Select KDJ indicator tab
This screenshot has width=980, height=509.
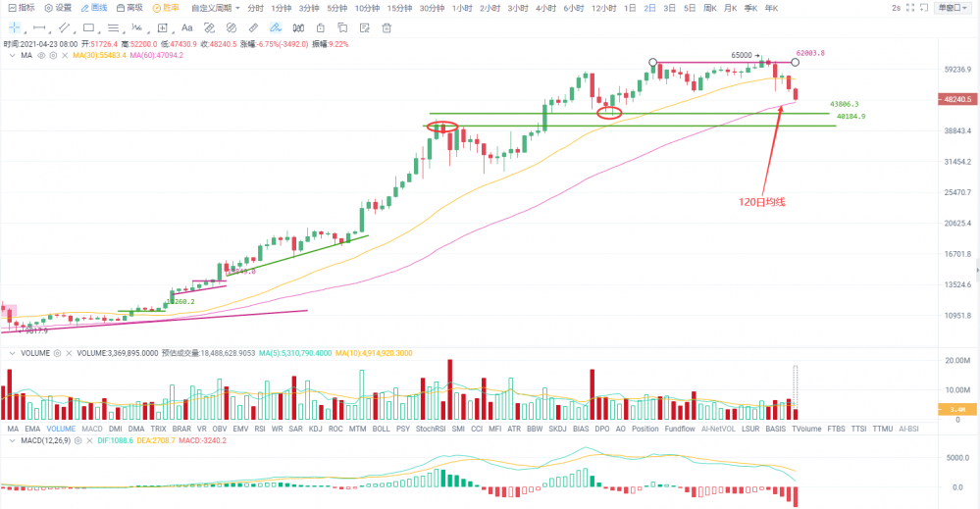[x=316, y=429]
